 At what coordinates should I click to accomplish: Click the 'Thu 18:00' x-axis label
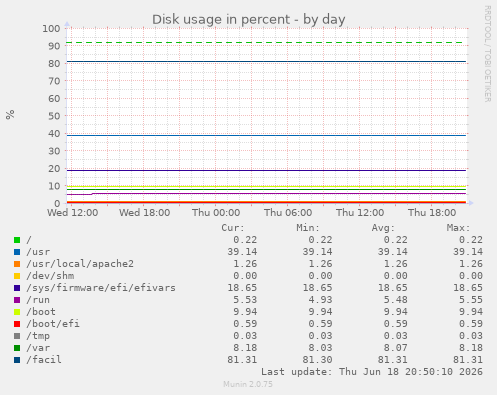point(432,213)
